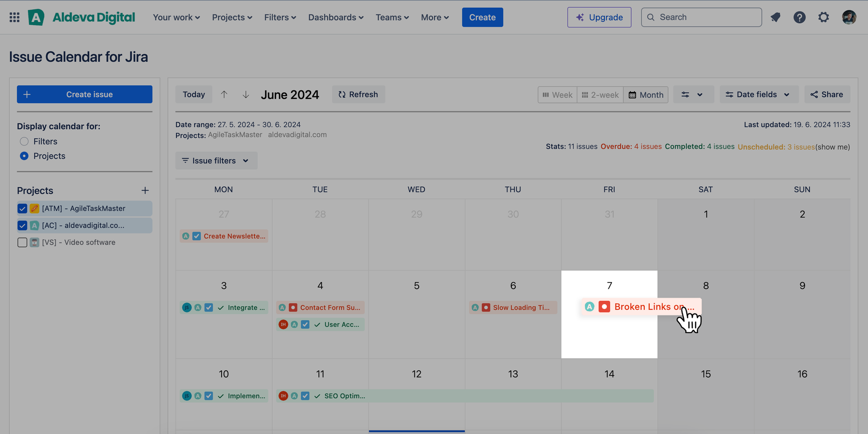868x434 pixels.
Task: Select the Projects radio button
Action: tap(24, 156)
